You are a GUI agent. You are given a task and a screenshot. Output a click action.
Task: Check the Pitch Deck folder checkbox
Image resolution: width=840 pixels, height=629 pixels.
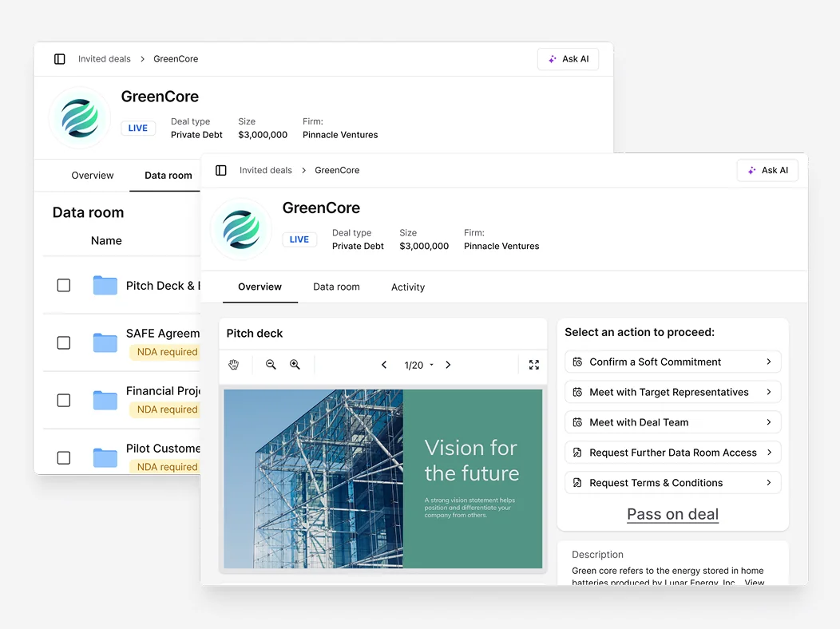[64, 285]
